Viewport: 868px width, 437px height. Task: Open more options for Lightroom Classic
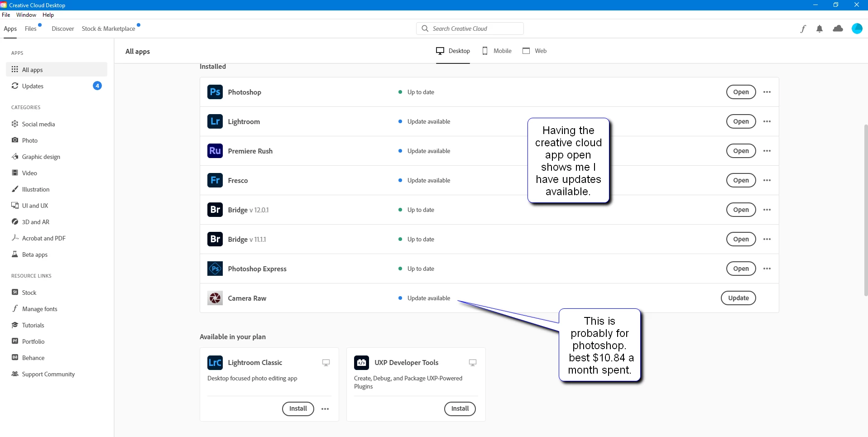pos(325,409)
